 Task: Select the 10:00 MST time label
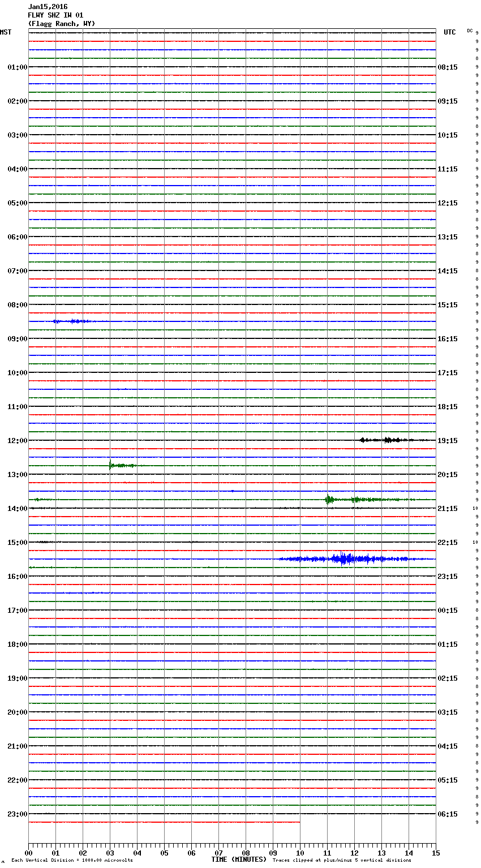(17, 373)
